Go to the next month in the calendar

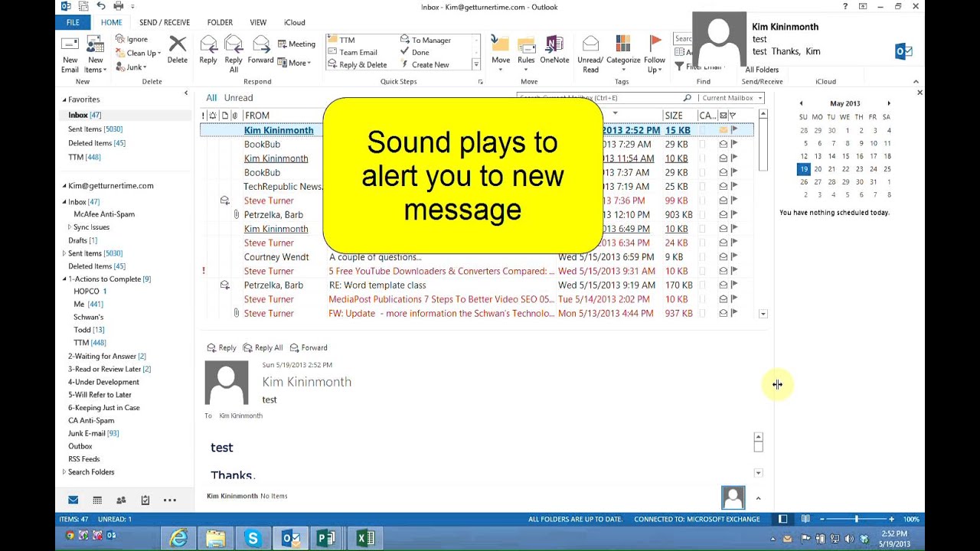(x=889, y=103)
